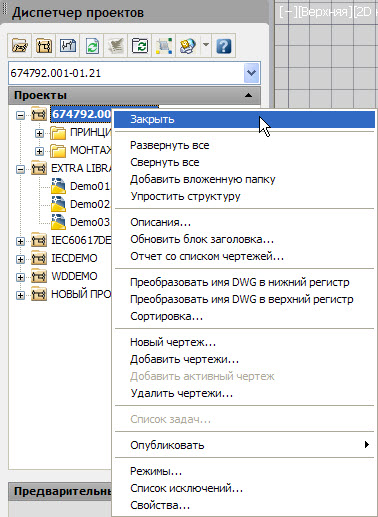Expand the WDDEMO project tree node

tap(20, 277)
